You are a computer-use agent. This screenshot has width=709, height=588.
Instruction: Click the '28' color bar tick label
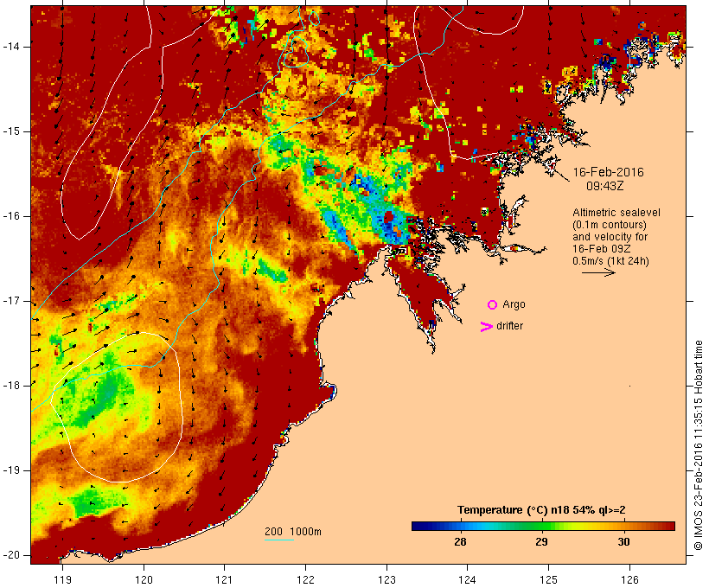coord(460,542)
